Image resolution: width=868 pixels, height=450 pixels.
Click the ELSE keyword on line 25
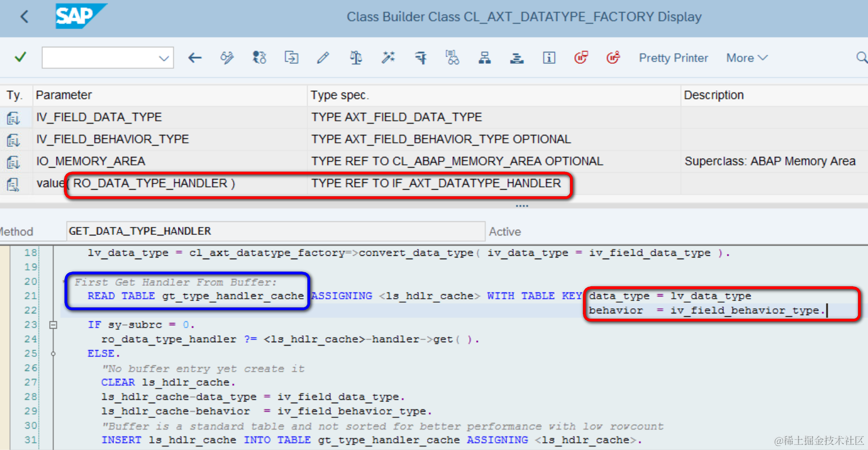click(x=104, y=353)
